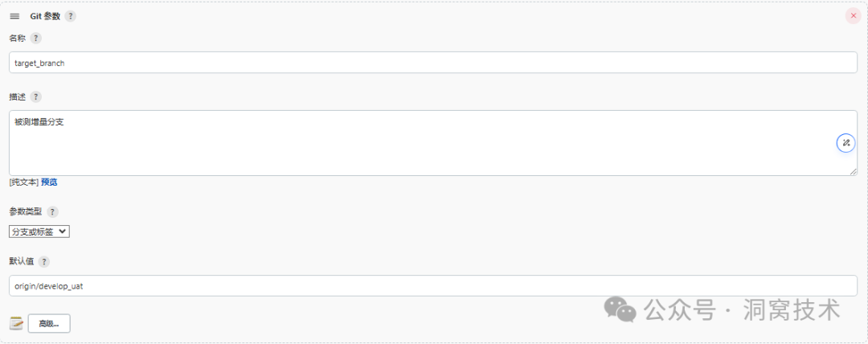Viewport: 868px width, 344px height.
Task: Click the blue circular icon in the description box
Action: 845,143
